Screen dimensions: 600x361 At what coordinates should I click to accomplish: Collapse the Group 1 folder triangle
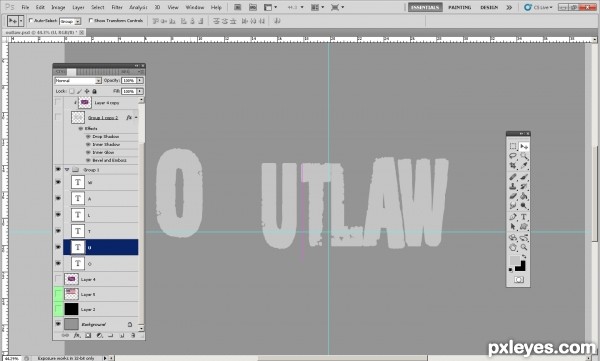pyautogui.click(x=67, y=169)
